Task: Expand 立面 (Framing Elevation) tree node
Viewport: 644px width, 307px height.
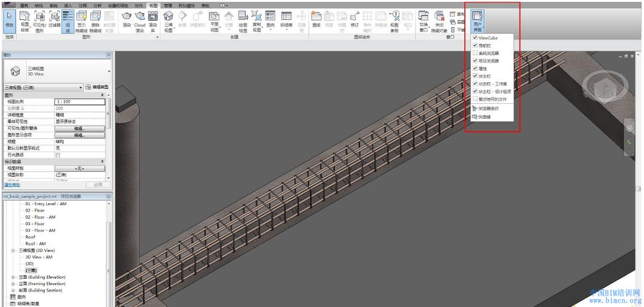Action: click(14, 284)
